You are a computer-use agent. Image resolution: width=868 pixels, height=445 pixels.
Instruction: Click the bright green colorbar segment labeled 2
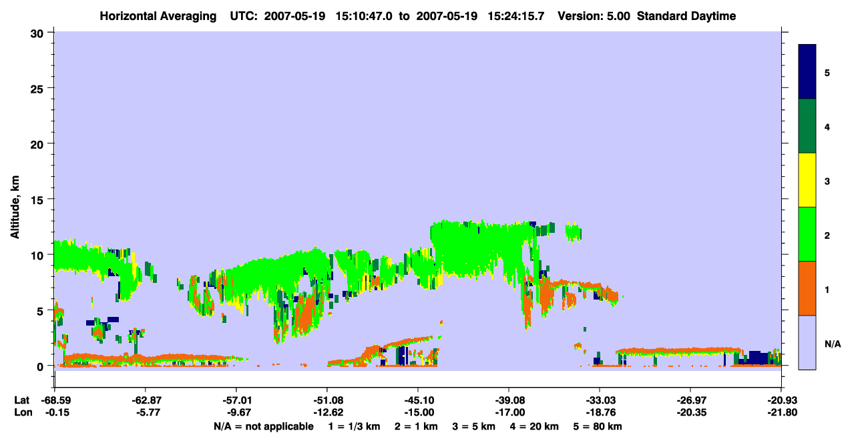coord(807,234)
